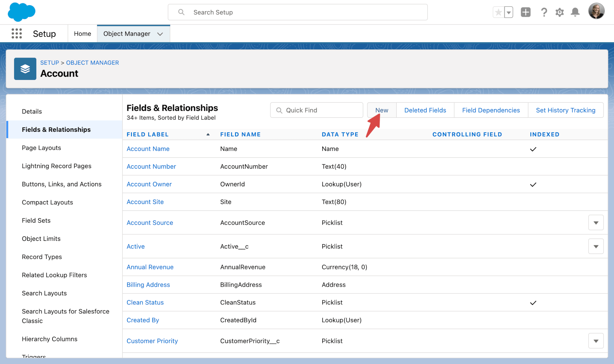Open the Help menu icon
Image resolution: width=614 pixels, height=364 pixels.
tap(544, 12)
